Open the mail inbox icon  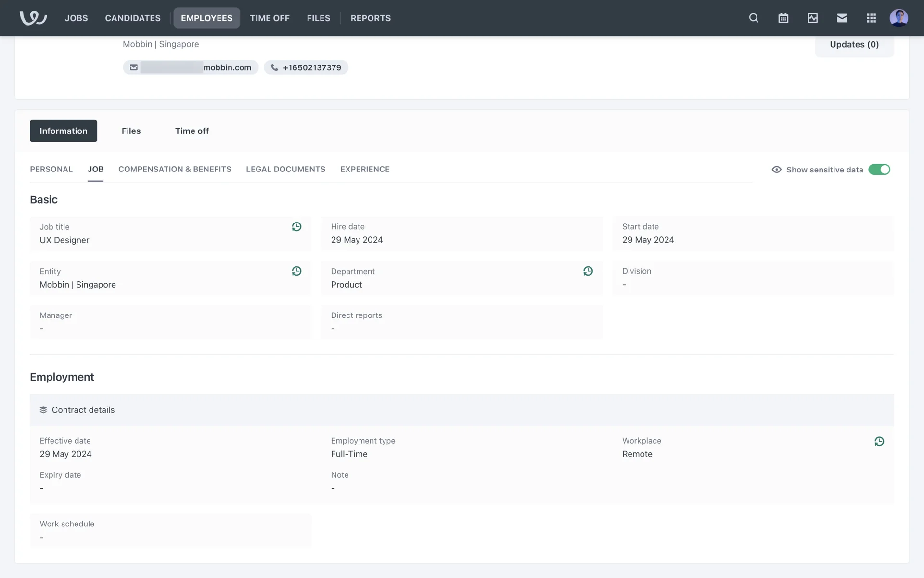point(842,18)
